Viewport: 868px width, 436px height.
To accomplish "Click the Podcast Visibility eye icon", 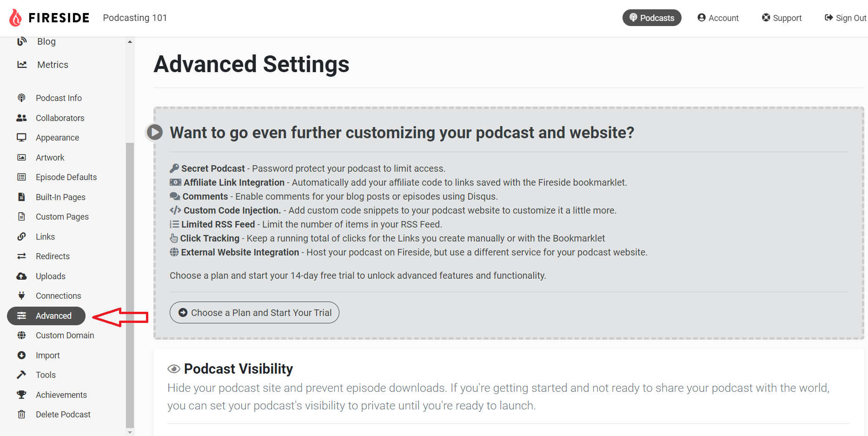I will click(x=174, y=369).
